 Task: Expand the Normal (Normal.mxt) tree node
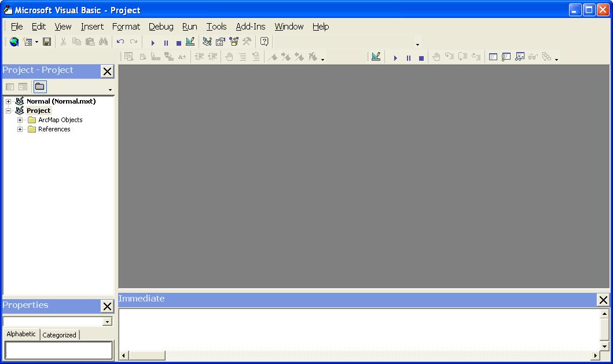[8, 101]
